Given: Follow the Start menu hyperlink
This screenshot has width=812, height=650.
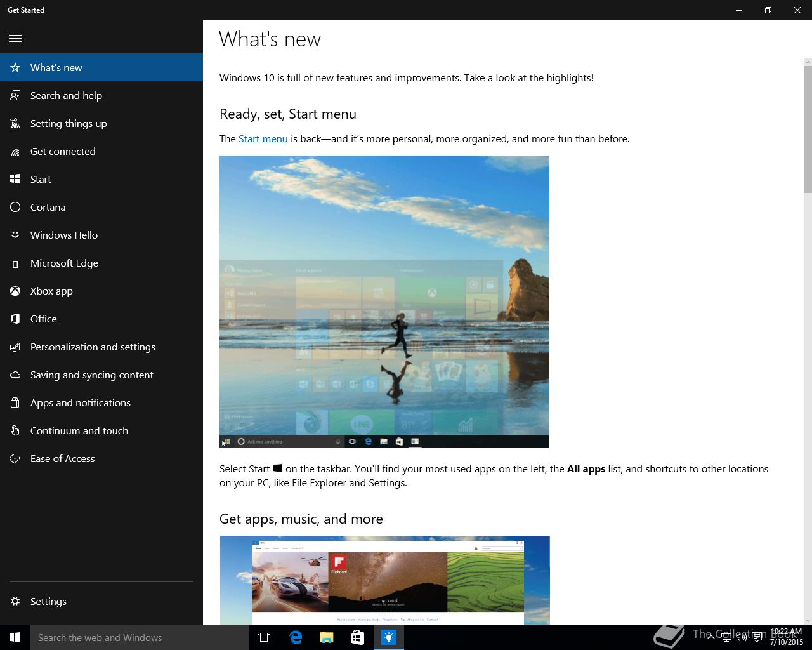Looking at the screenshot, I should [x=263, y=138].
